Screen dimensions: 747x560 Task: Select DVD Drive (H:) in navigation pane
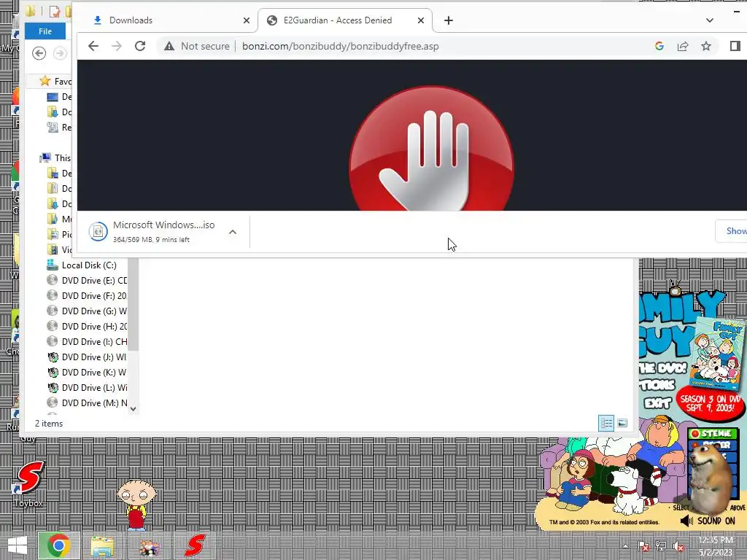[87, 326]
